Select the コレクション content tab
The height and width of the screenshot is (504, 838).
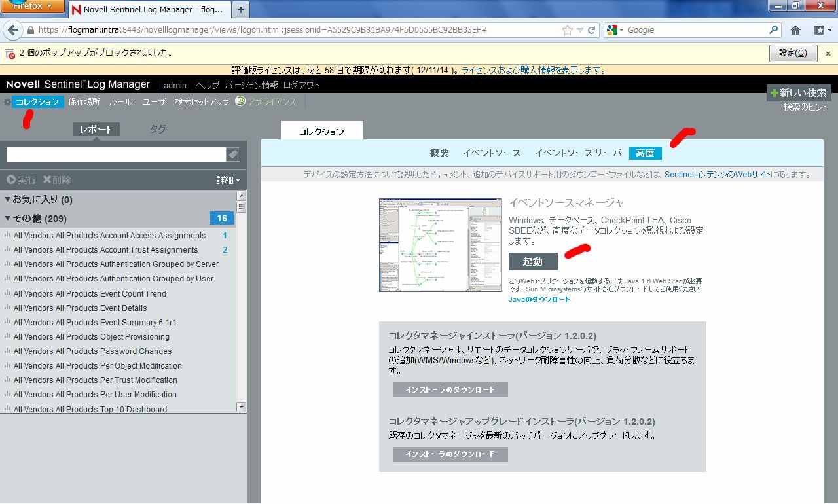(321, 132)
